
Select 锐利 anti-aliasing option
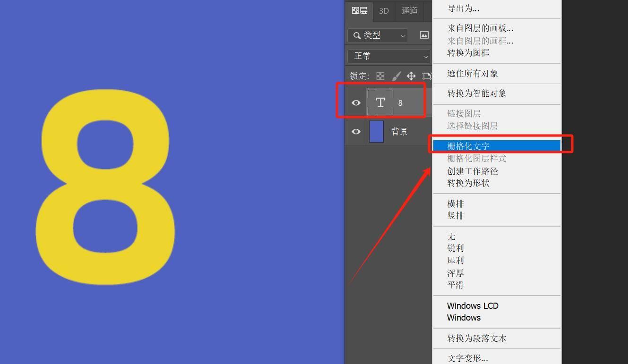[456, 248]
